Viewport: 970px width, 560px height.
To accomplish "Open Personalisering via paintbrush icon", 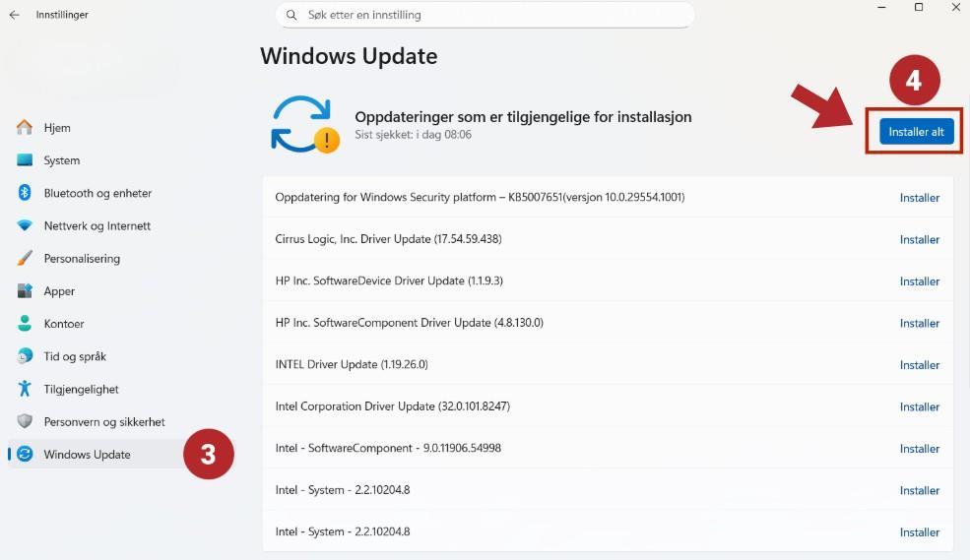I will (x=25, y=259).
